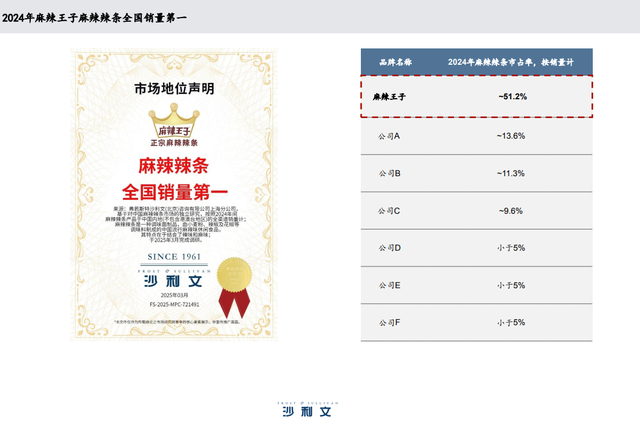Select the '公司C' row label
The width and height of the screenshot is (640, 425).
(x=389, y=211)
